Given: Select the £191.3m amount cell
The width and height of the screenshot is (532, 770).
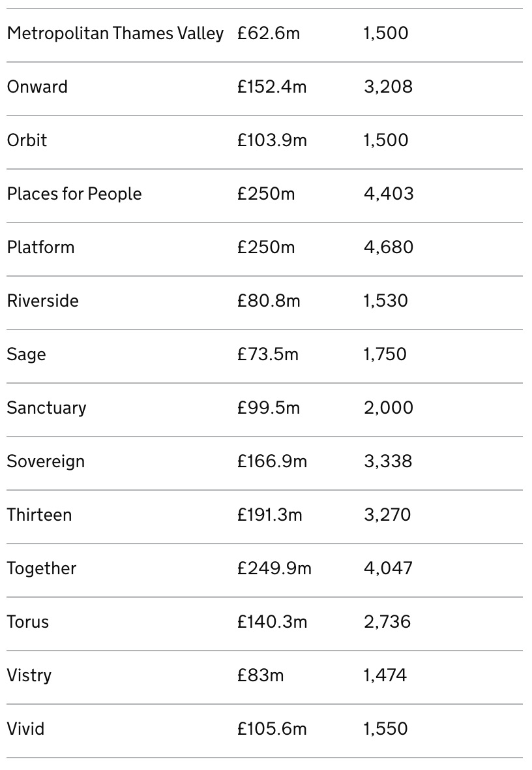Looking at the screenshot, I should tap(270, 515).
